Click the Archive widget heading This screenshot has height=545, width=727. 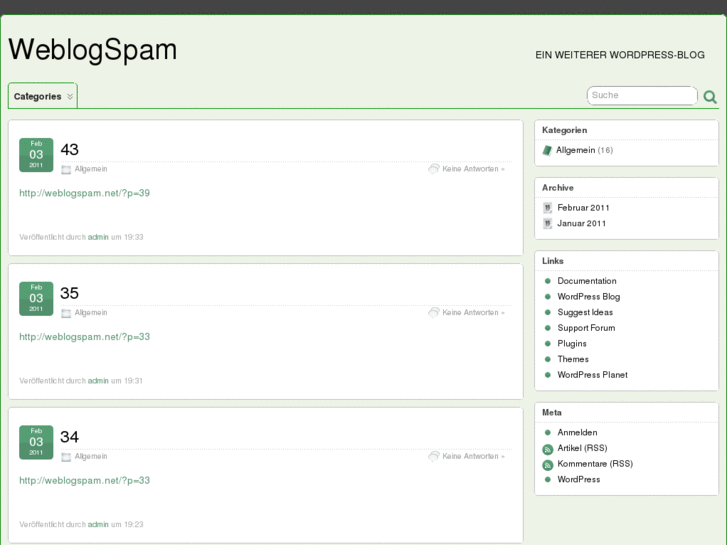tap(558, 188)
